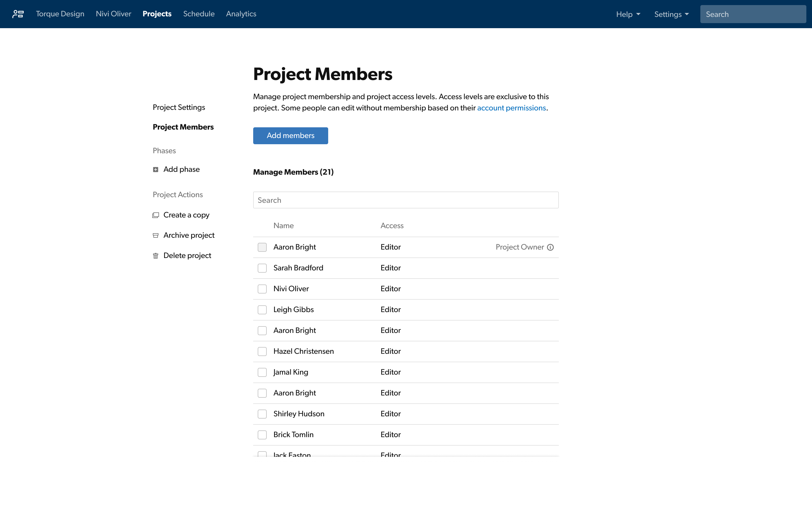
Task: Click the Add members button
Action: coord(290,135)
